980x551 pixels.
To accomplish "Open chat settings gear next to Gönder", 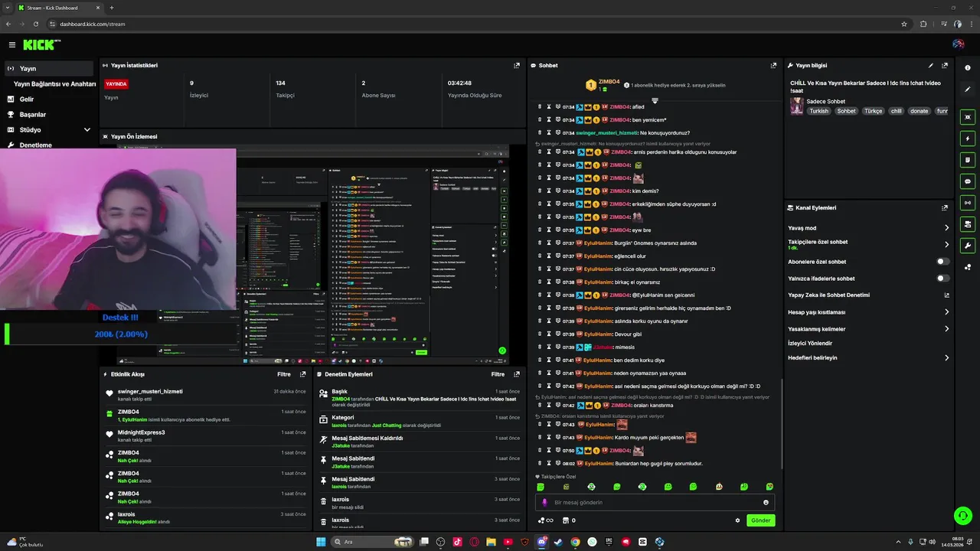I will pos(738,520).
